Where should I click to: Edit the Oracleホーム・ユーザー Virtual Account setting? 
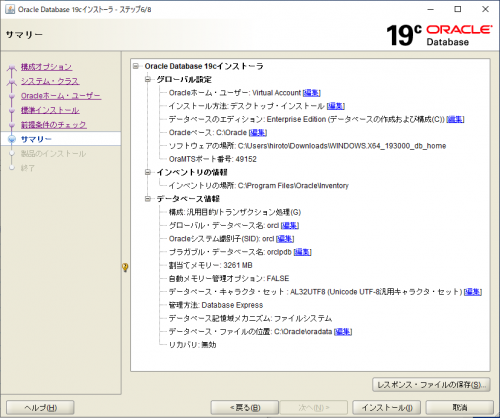[x=312, y=93]
